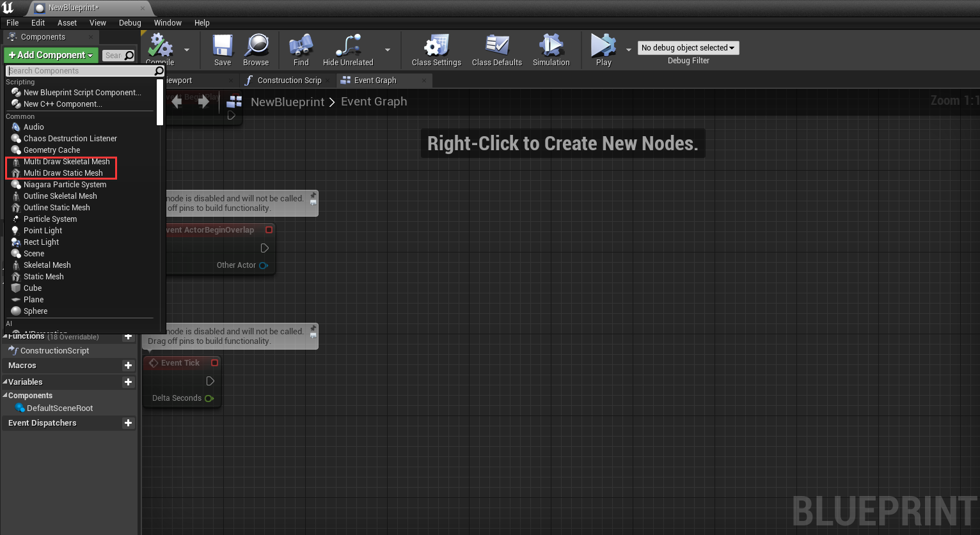
Task: Add Rect Light component
Action: (41, 242)
